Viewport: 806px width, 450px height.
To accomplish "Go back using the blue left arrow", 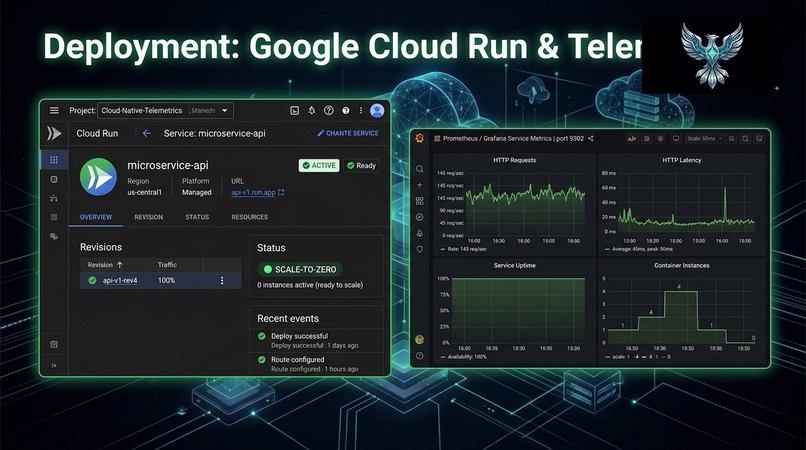I will coord(147,133).
